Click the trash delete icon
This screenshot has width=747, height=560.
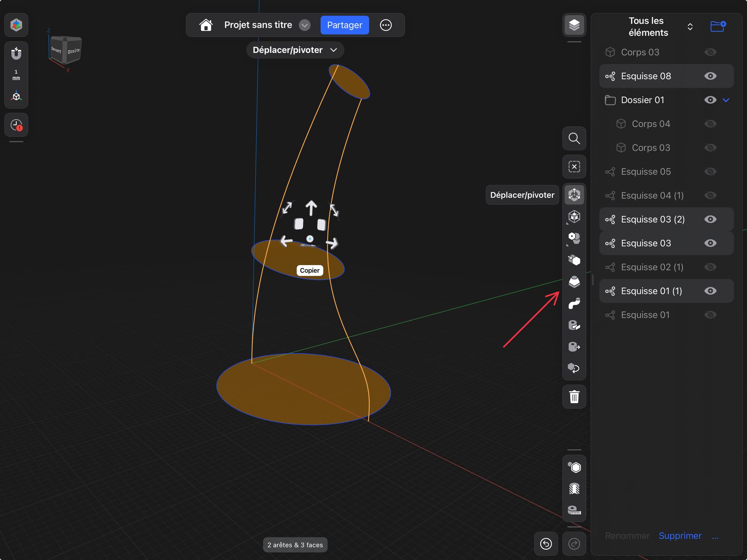574,397
